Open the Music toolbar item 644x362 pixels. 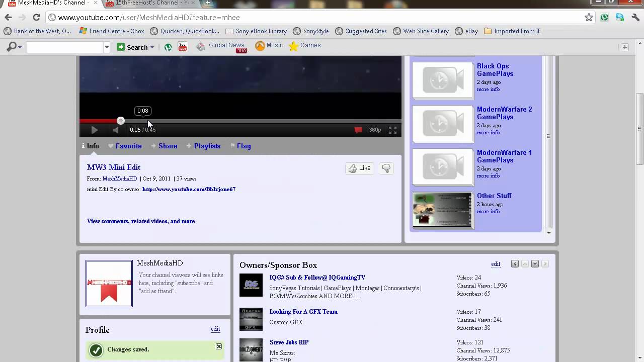(x=269, y=46)
